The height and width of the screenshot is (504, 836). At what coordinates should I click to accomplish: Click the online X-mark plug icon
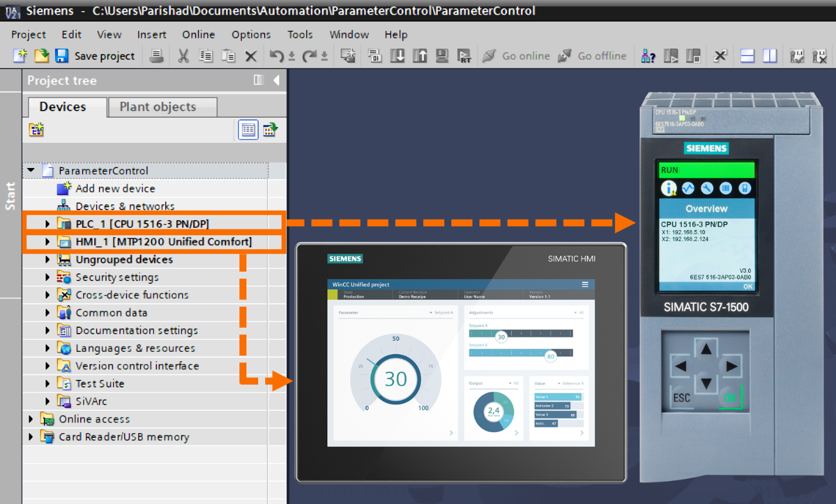(x=820, y=56)
